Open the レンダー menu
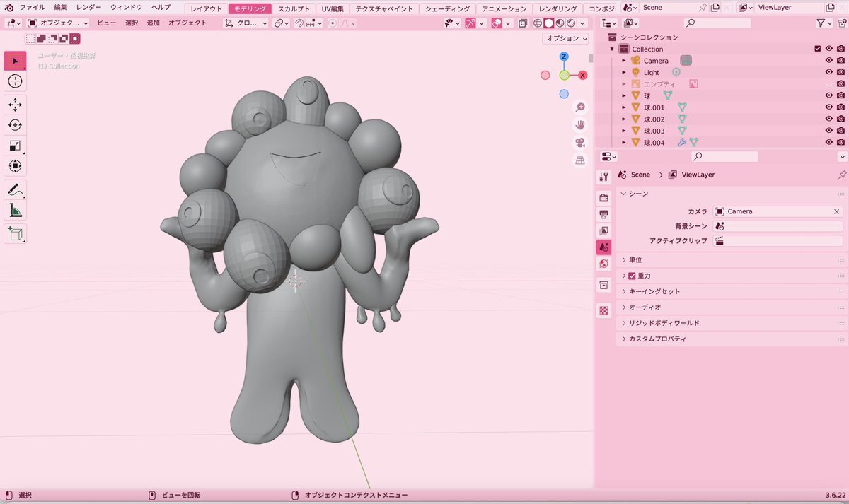This screenshot has height=504, width=849. 88,7
